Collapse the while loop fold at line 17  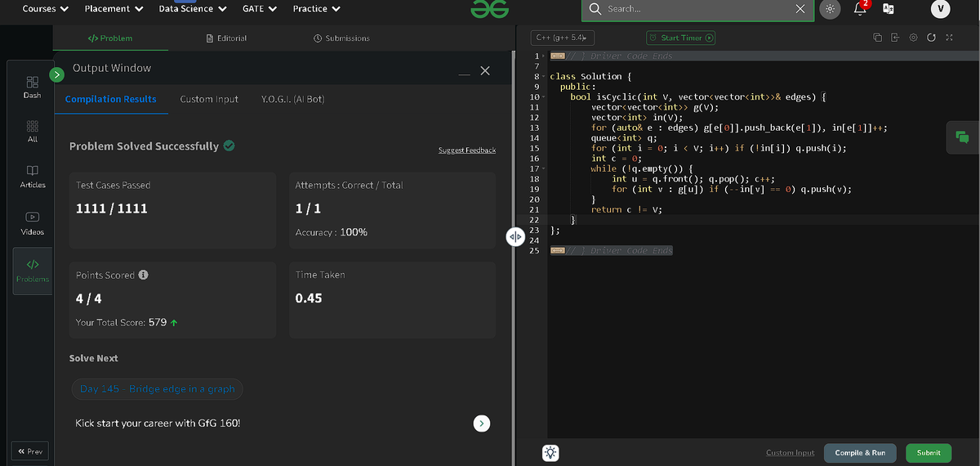544,168
